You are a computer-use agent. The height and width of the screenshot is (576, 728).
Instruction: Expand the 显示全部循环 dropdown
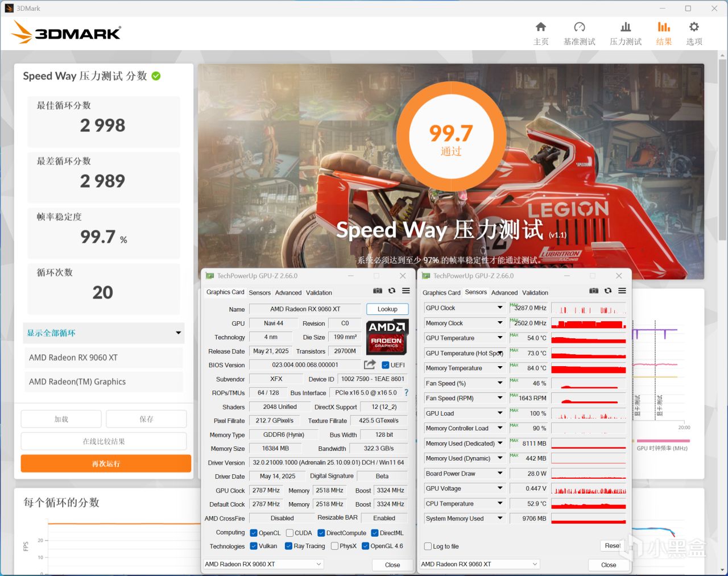tap(104, 333)
